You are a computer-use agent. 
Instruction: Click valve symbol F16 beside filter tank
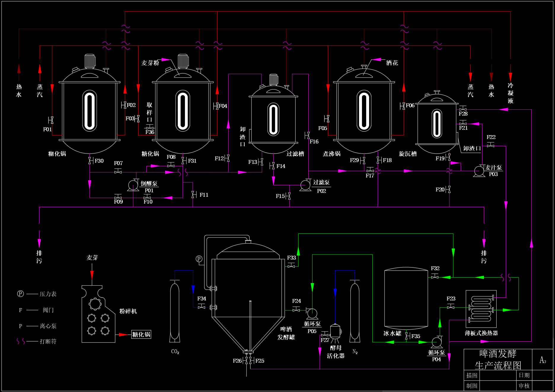[x=307, y=135]
